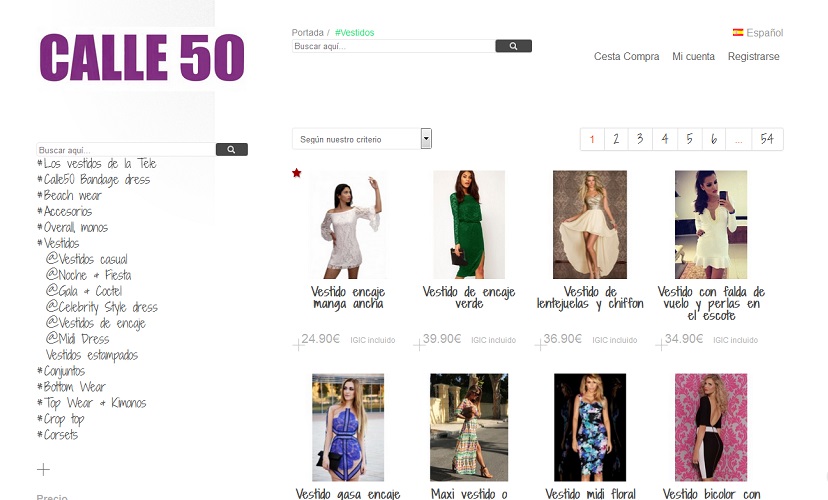Select the 'Vestidos' category
The image size is (828, 500).
click(58, 243)
